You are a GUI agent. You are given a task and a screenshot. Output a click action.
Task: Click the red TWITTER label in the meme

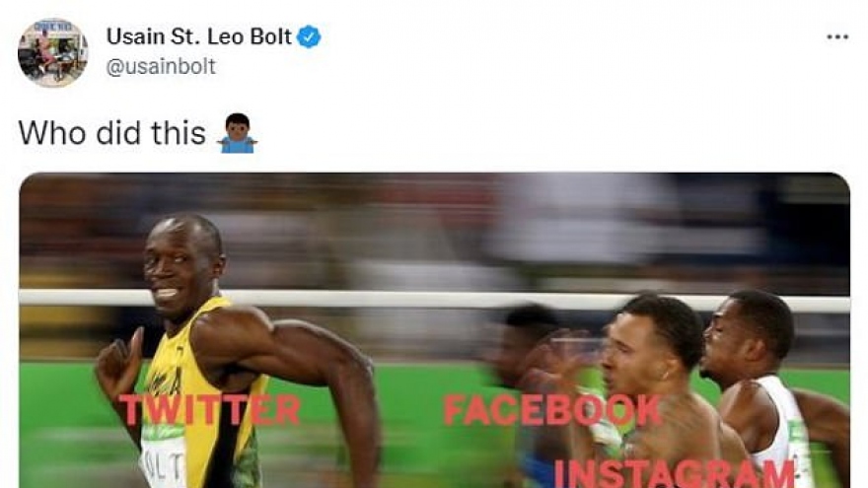click(x=210, y=410)
